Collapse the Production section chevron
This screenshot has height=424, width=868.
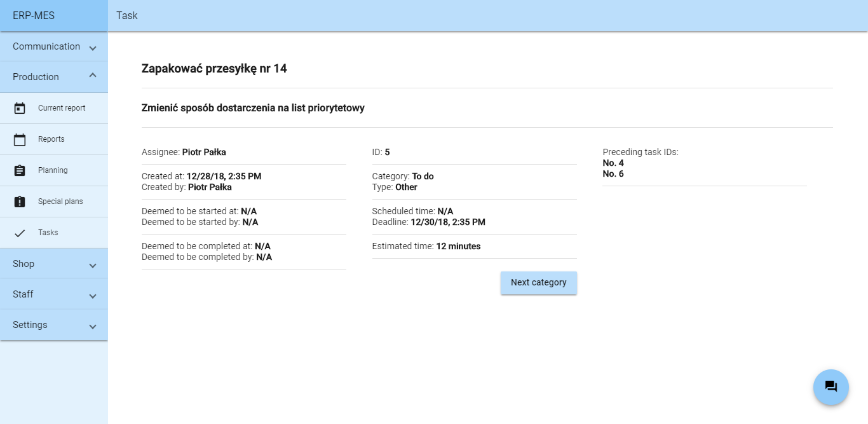click(x=93, y=76)
